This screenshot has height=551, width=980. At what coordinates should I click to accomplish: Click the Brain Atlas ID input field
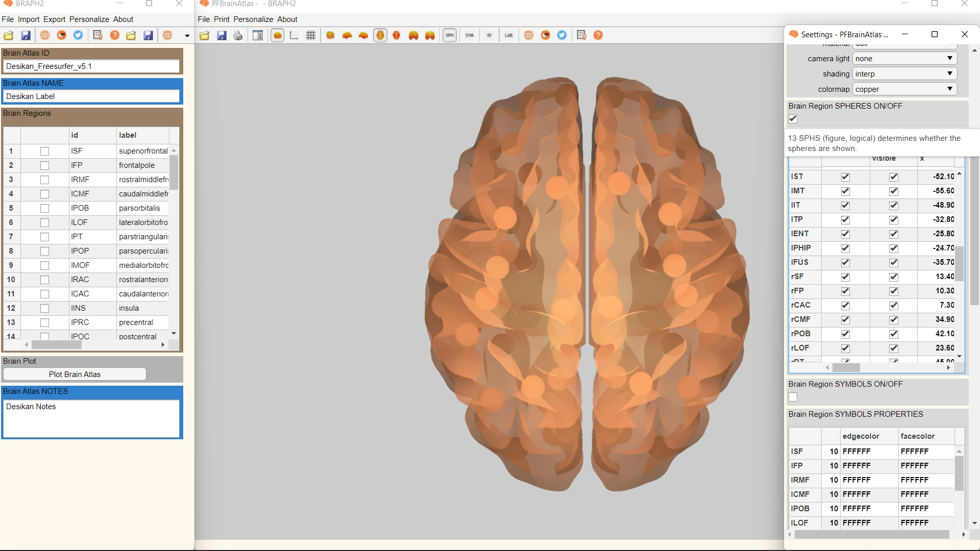click(x=92, y=66)
